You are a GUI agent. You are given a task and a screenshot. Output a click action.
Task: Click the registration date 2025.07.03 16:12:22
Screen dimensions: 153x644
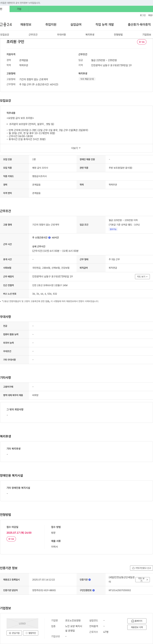click(44, 580)
